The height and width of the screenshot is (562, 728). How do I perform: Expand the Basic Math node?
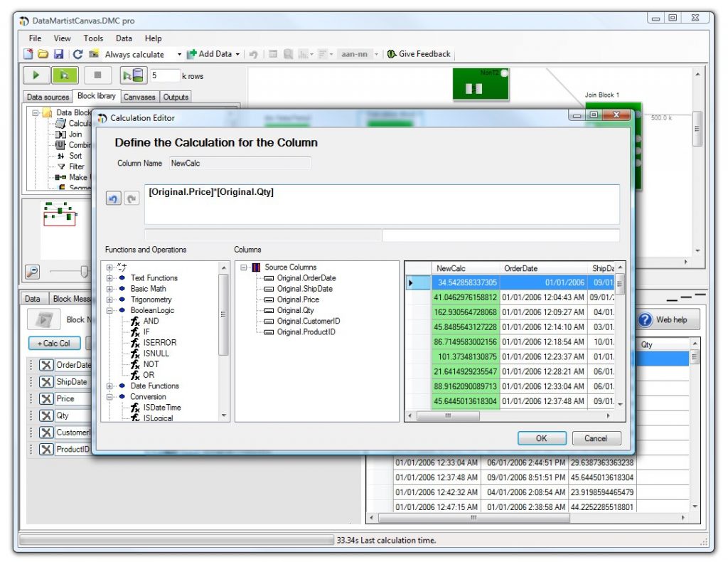click(x=109, y=289)
